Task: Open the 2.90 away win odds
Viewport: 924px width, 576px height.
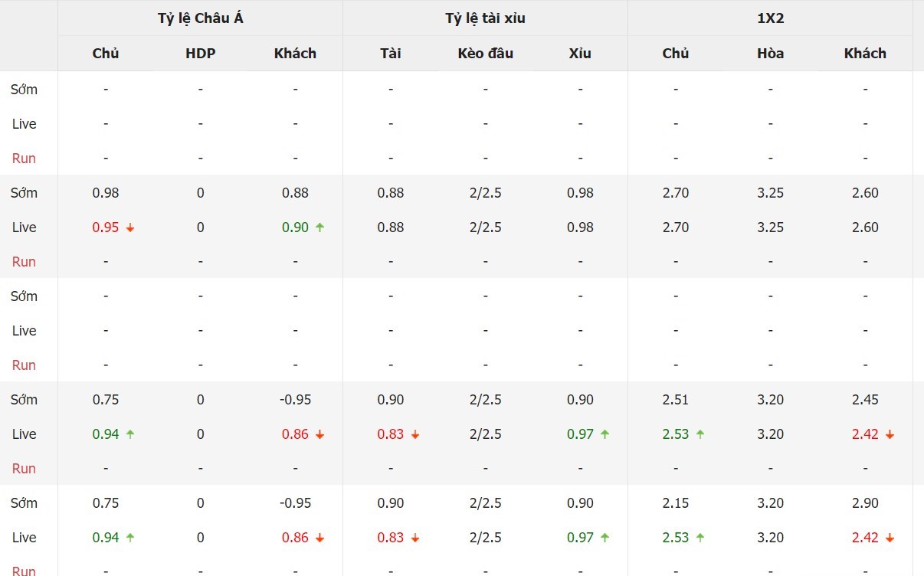Action: point(865,503)
